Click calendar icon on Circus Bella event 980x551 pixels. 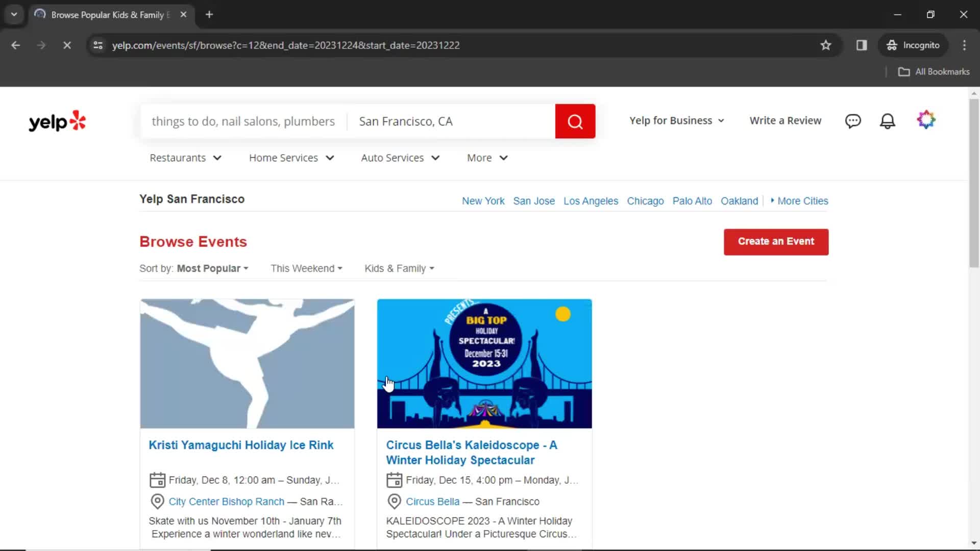394,480
